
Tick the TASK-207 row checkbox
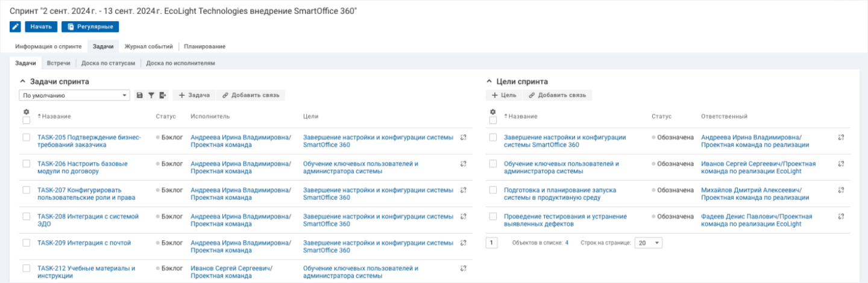coord(26,190)
